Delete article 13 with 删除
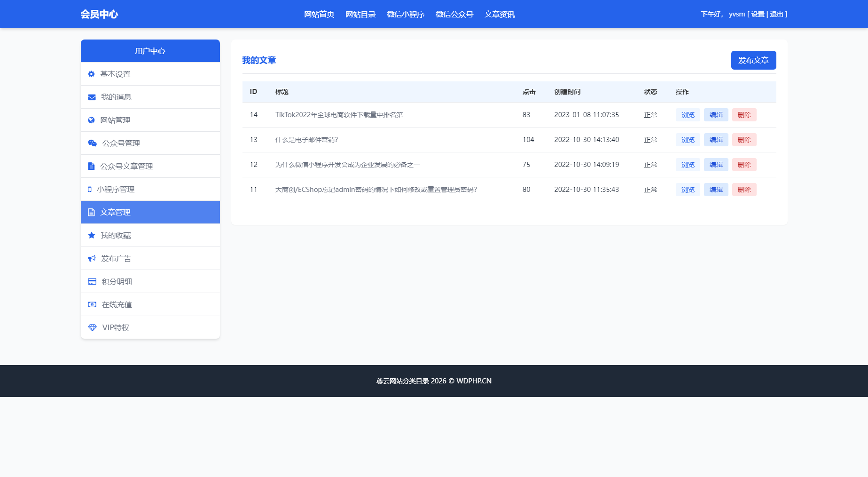Screen dimensions: 868x477 [744, 140]
